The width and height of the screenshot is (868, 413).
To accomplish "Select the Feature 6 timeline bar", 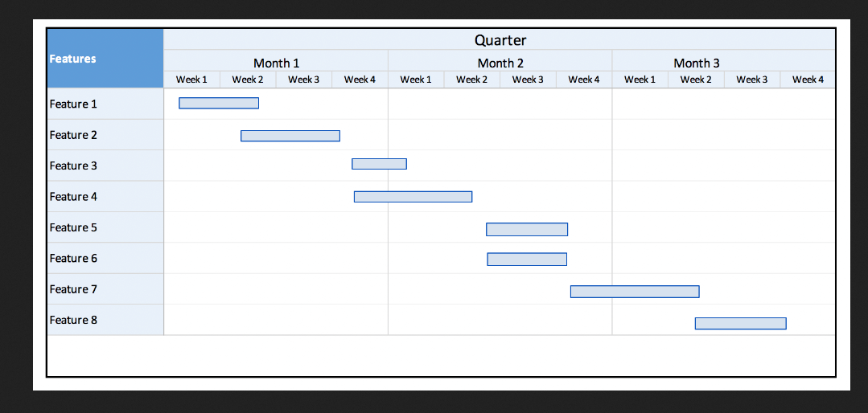I will tap(527, 260).
